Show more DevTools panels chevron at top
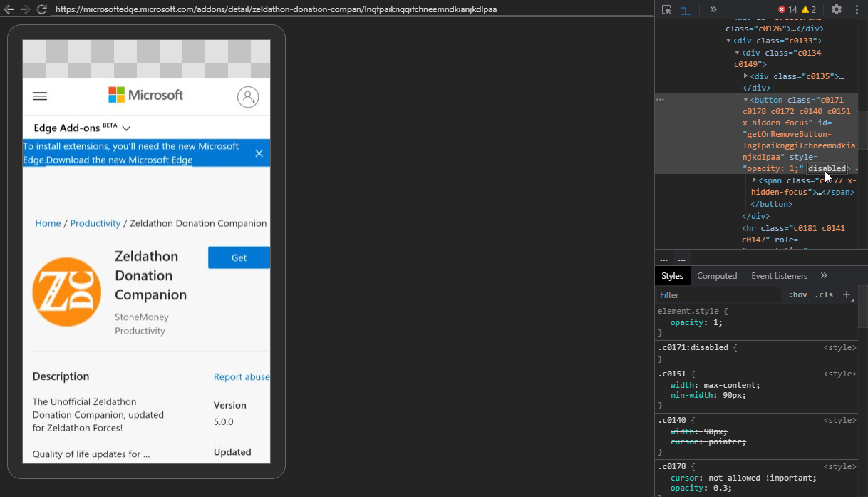Image resolution: width=868 pixels, height=497 pixels. [713, 9]
